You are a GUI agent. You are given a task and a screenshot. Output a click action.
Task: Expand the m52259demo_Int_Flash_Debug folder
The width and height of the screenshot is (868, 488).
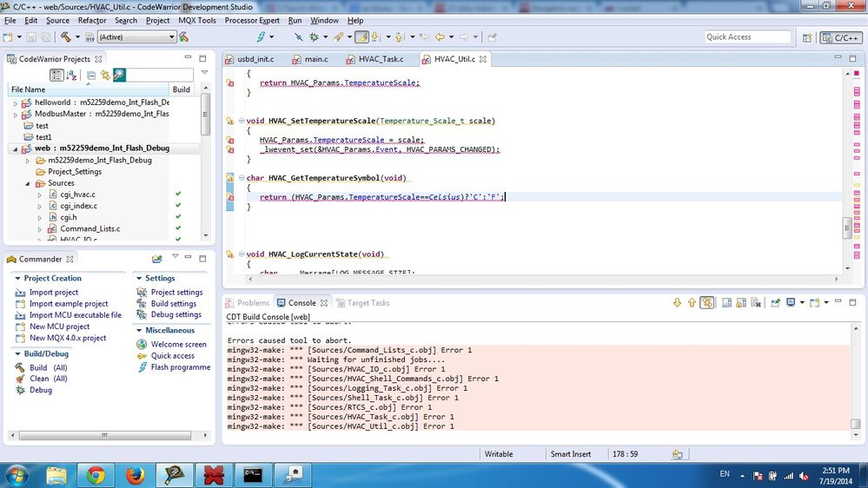click(28, 161)
